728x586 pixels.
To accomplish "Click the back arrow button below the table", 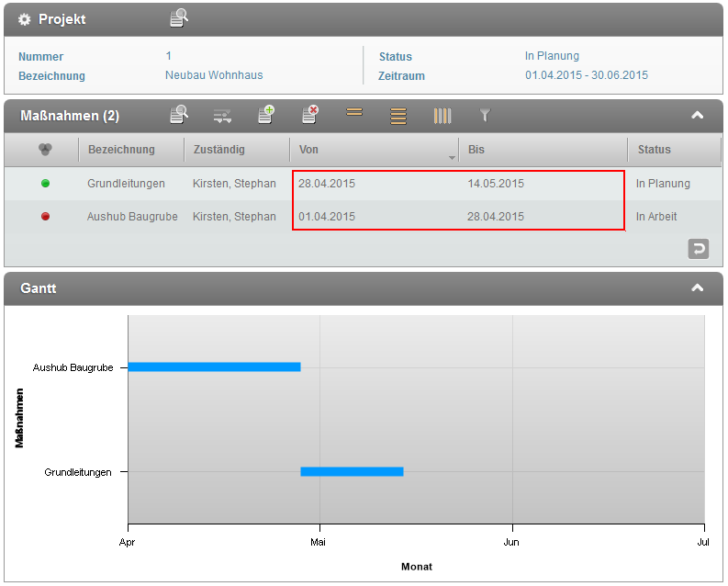I will 699,249.
